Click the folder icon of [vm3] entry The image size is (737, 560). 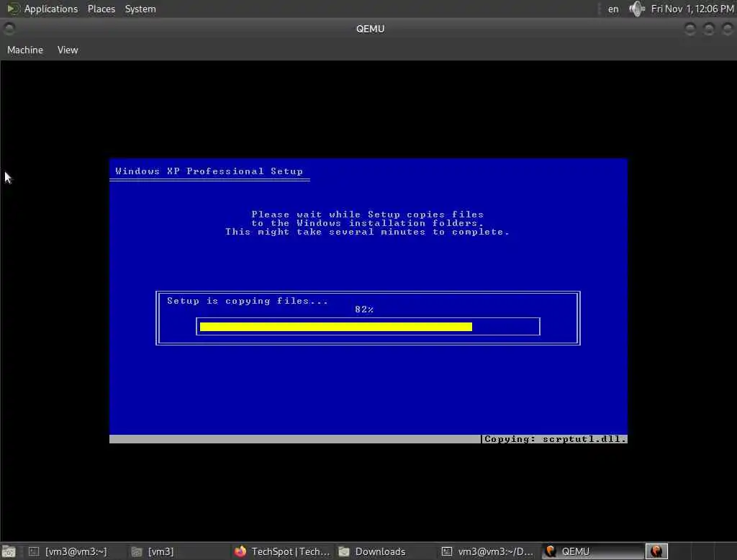[136, 551]
